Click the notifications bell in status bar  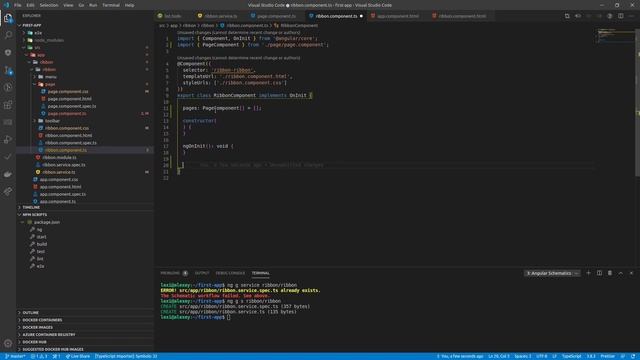[633, 356]
